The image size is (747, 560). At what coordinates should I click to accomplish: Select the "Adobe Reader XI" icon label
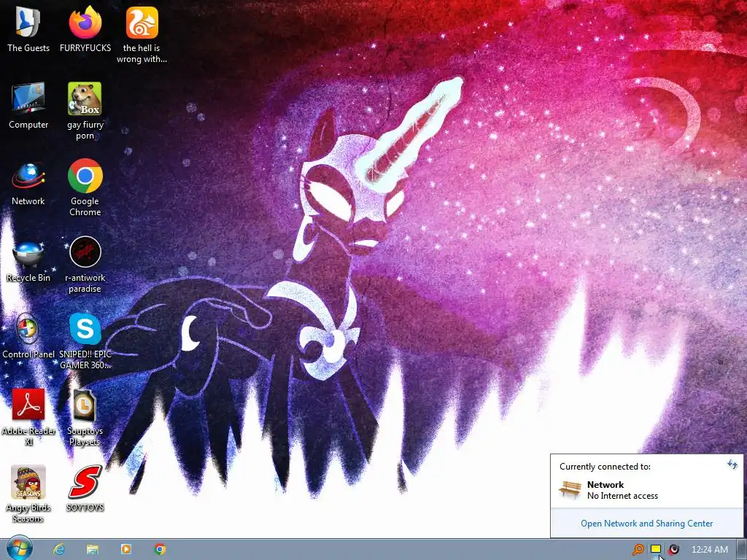(28, 436)
